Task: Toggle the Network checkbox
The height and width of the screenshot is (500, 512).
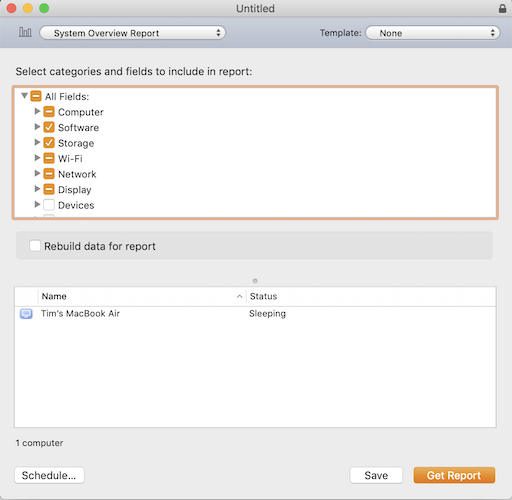Action: pos(49,174)
